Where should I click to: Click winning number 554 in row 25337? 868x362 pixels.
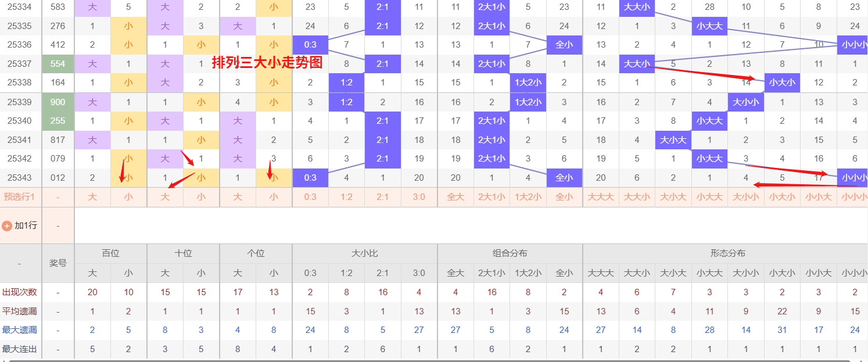point(58,64)
